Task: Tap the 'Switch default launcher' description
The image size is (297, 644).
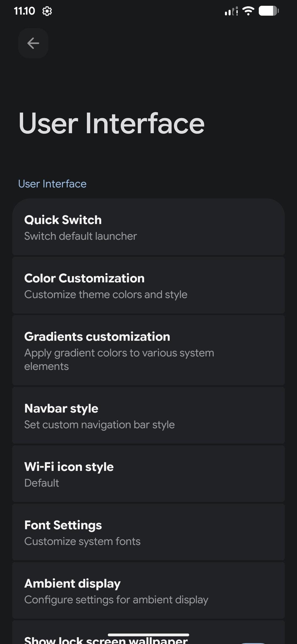Action: [x=81, y=236]
